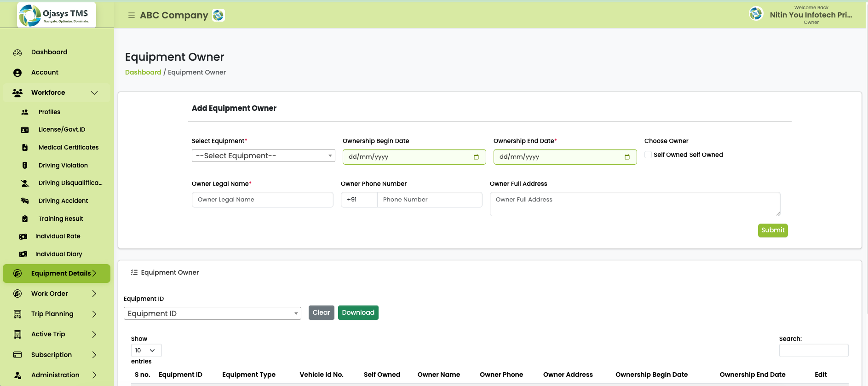This screenshot has height=386, width=868.
Task: Click the Workforce group icon
Action: (17, 93)
